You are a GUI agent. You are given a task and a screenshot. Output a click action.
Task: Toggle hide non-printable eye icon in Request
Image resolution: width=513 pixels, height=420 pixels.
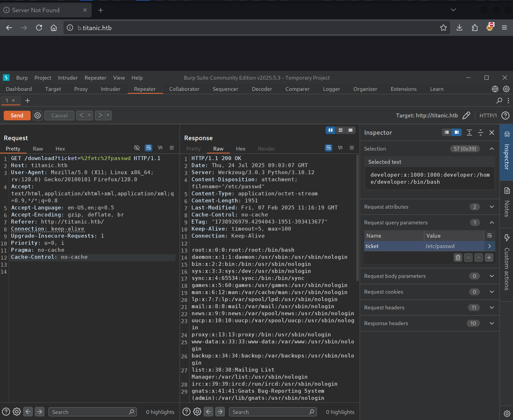click(137, 148)
